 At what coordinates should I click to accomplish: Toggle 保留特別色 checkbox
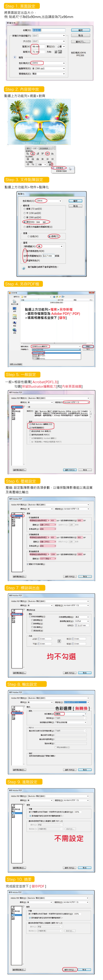click(x=25, y=261)
